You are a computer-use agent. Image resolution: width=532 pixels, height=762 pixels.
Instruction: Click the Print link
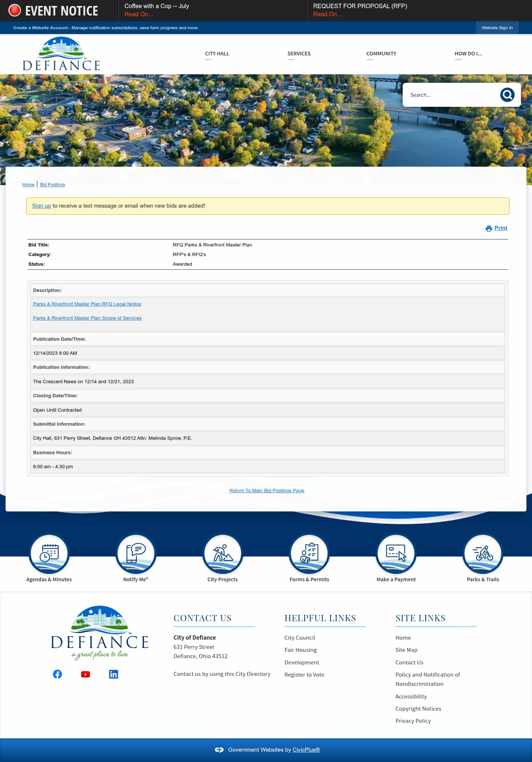click(501, 228)
